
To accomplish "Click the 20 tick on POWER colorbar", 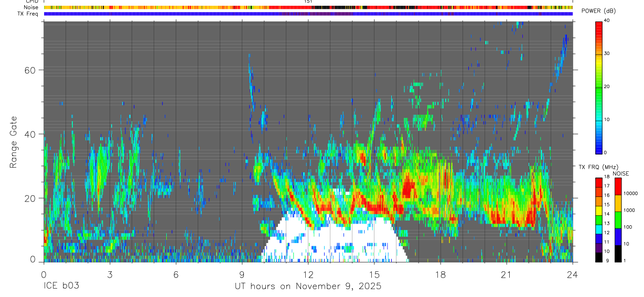I will click(608, 86).
